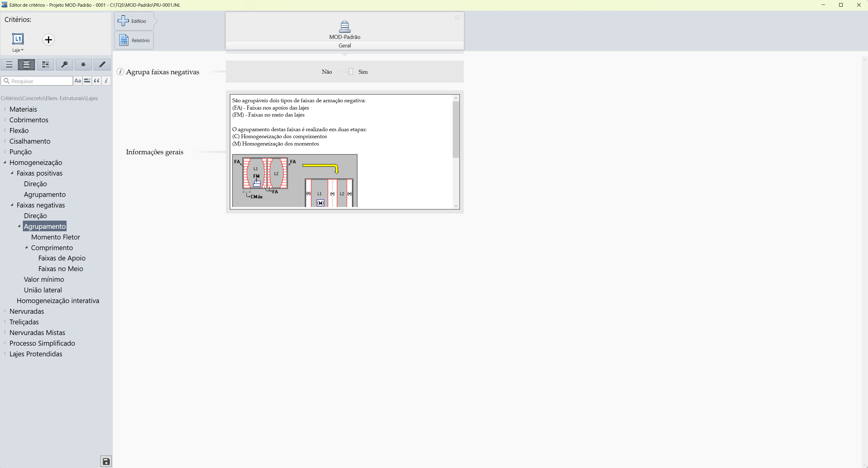Image resolution: width=868 pixels, height=468 pixels.
Task: Collapse the Faixas negativas node
Action: [12, 205]
